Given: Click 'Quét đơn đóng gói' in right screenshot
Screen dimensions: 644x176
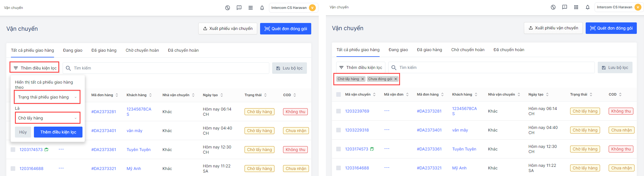Looking at the screenshot, I should [611, 28].
